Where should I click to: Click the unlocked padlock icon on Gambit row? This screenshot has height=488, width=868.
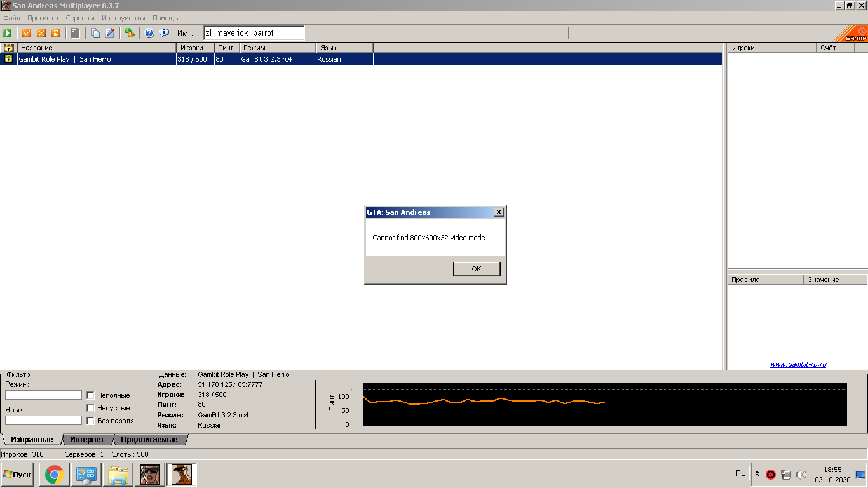(x=8, y=58)
